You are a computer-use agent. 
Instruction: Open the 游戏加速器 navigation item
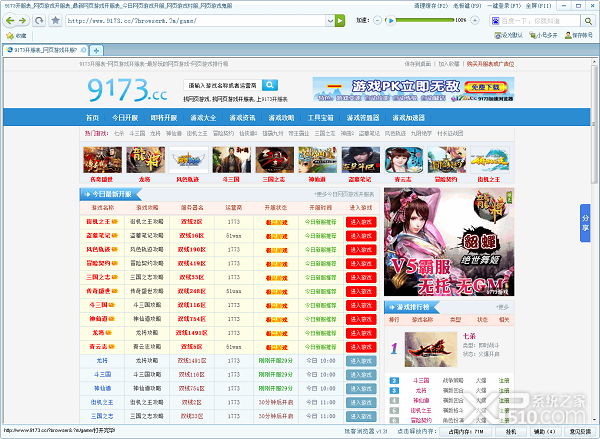409,118
